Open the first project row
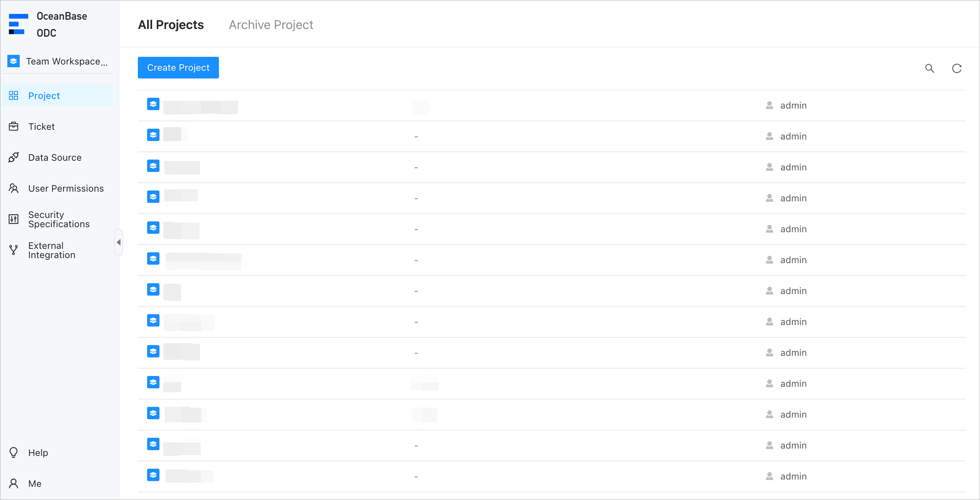 point(200,106)
